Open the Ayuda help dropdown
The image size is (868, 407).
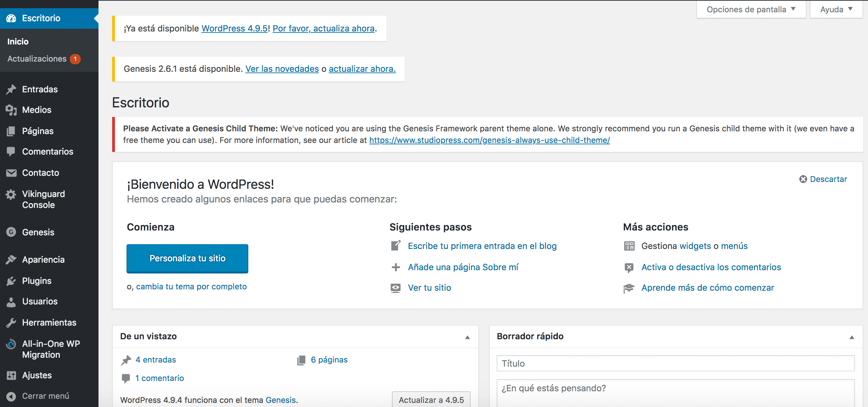click(836, 10)
